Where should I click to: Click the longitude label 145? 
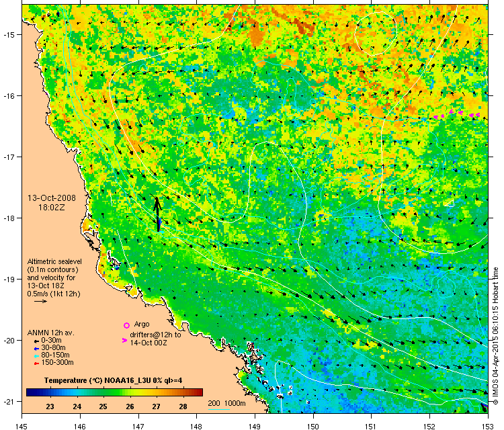22,426
